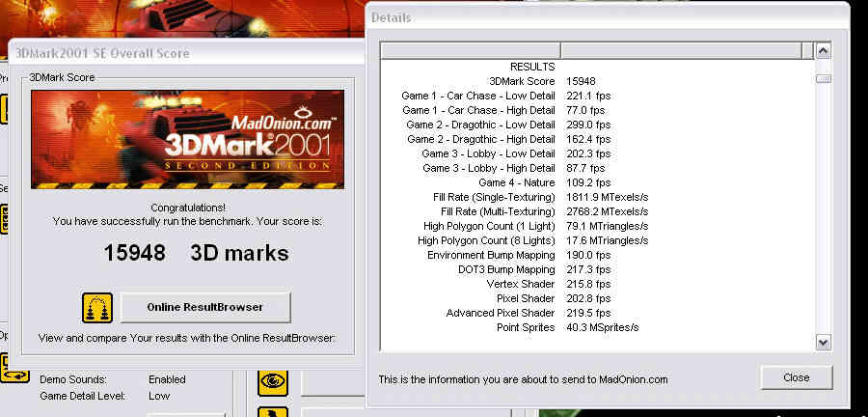Click the 15948 3D marks score text
The height and width of the screenshot is (417, 868).
[196, 253]
